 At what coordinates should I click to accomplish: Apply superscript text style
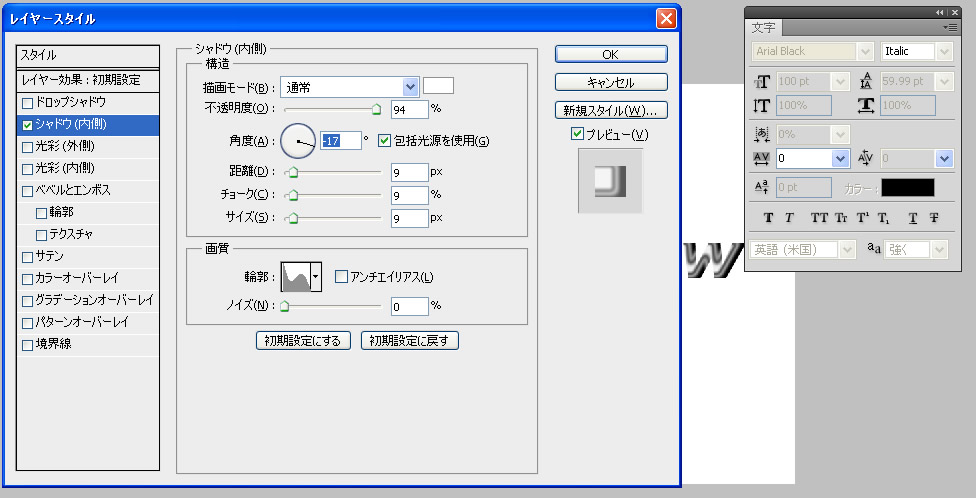coord(863,218)
